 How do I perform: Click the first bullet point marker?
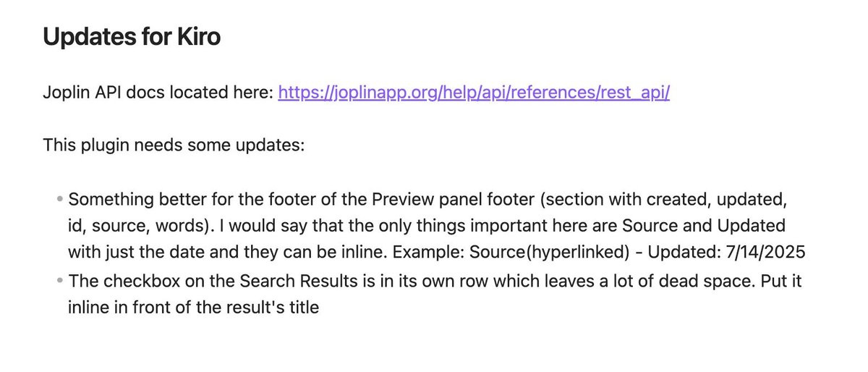pos(61,198)
